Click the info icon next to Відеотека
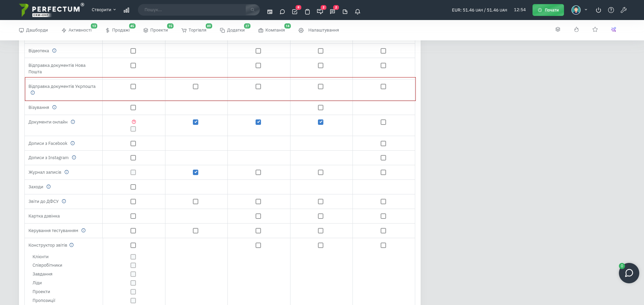 pos(54,51)
